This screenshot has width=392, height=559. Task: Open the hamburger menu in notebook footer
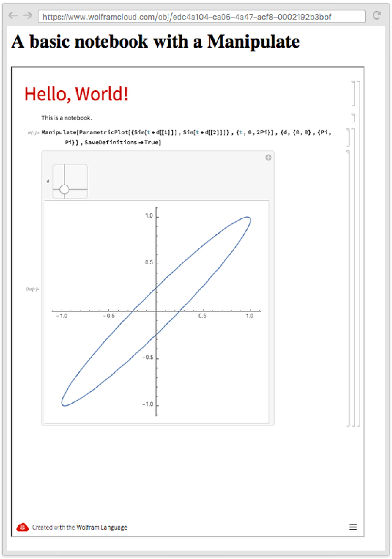coord(353,527)
